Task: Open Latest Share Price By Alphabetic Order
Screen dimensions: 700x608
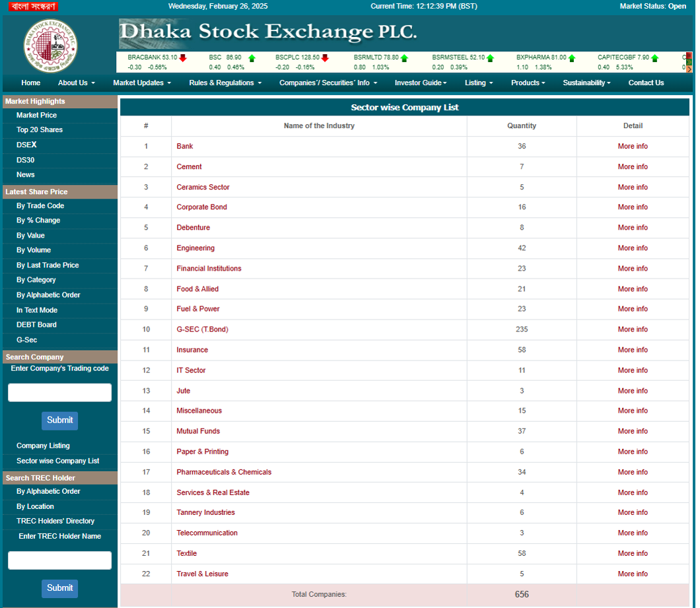Action: (48, 295)
